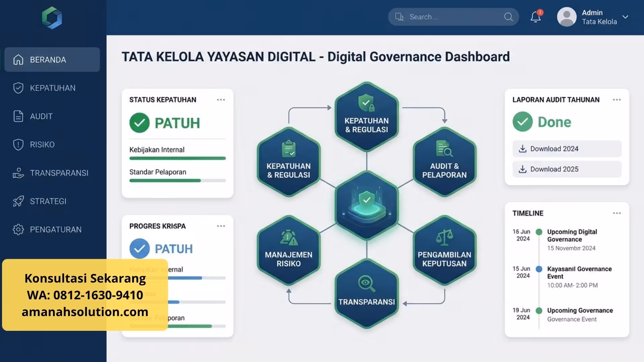Image resolution: width=644 pixels, height=362 pixels.
Task: Click timeline marker for 16 Jun 2024
Action: coord(539,232)
